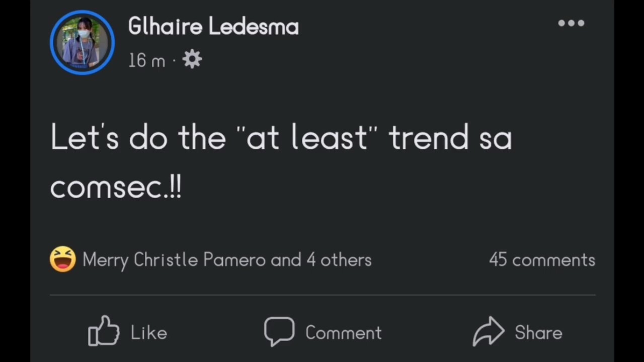
Task: Click the "16 m" post timestamp
Action: point(146,61)
